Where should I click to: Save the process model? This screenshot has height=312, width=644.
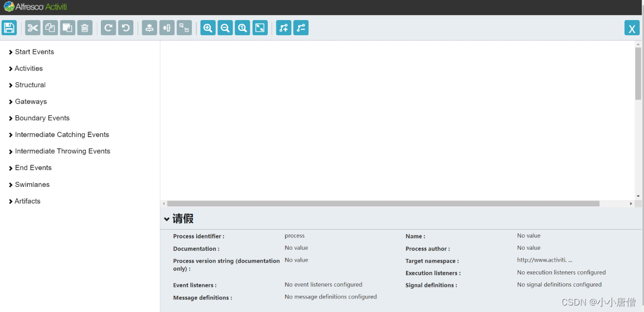9,27
